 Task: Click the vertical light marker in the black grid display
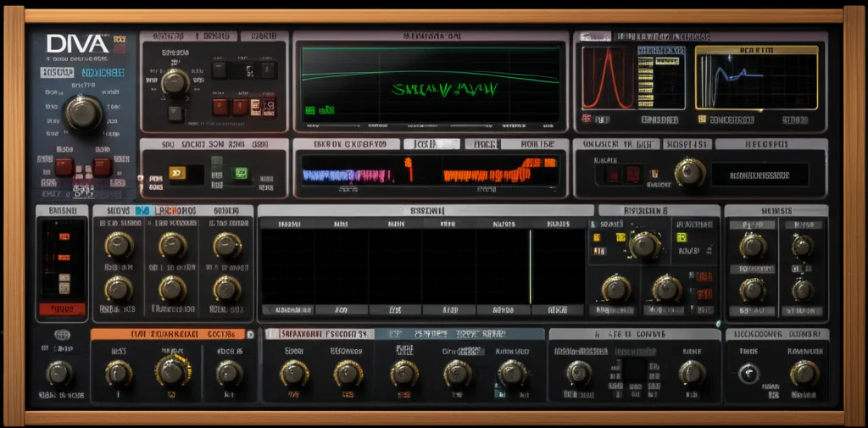[x=531, y=266]
